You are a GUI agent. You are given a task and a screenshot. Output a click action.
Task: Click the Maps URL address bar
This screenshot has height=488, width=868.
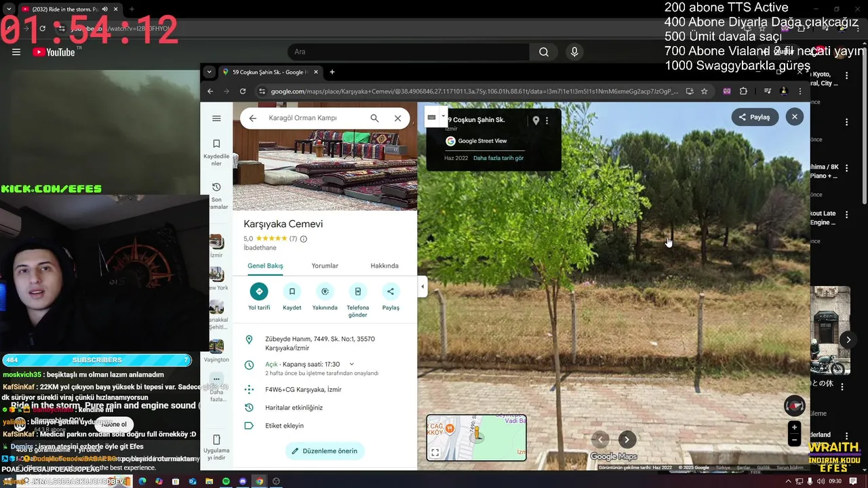tap(474, 91)
